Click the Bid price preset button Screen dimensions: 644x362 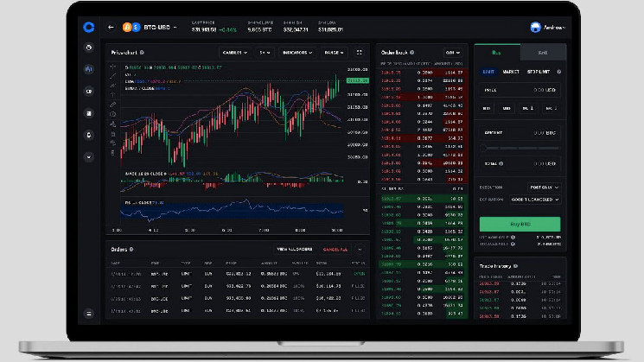point(488,108)
